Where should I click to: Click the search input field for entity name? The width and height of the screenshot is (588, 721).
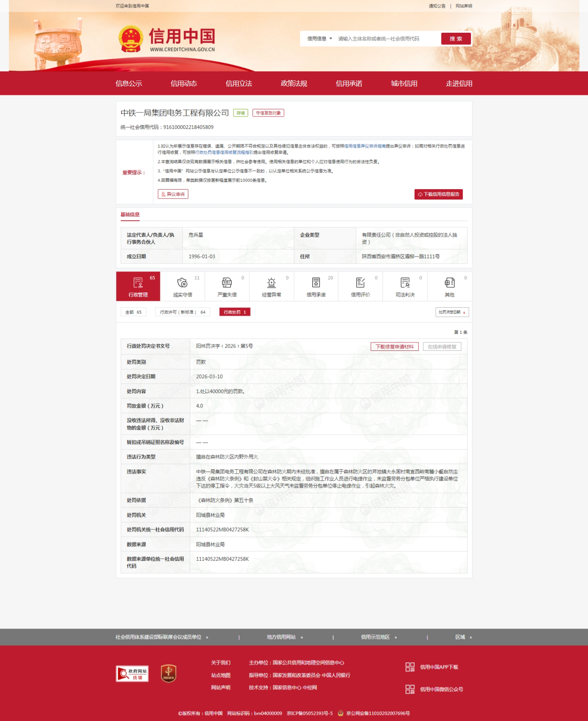385,39
